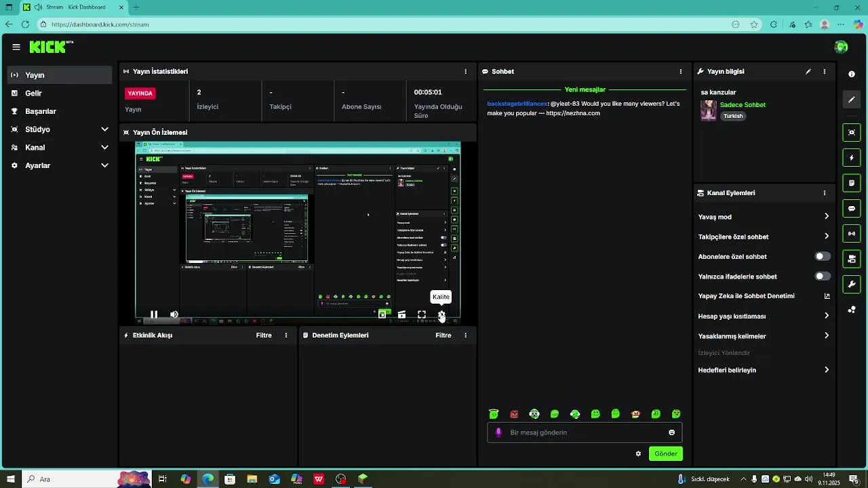Open quality settings gear in preview player

coord(441,314)
